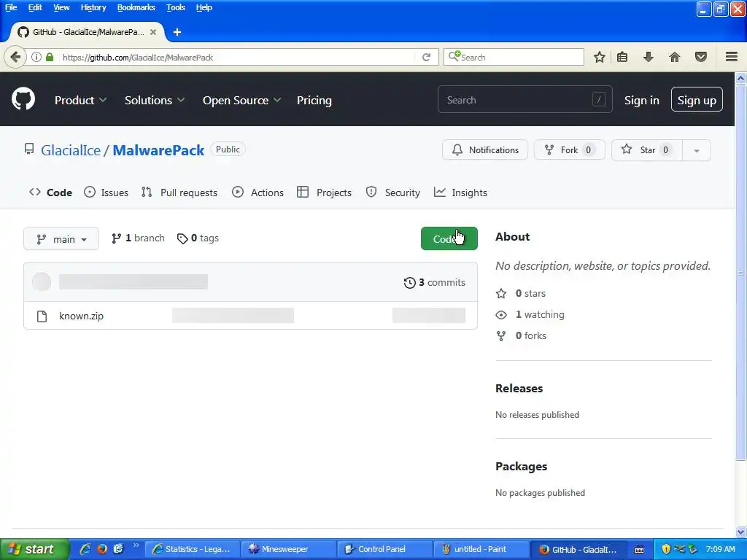Screen dimensions: 747x560
Task: Switch to the Actions tab
Action: (258, 192)
